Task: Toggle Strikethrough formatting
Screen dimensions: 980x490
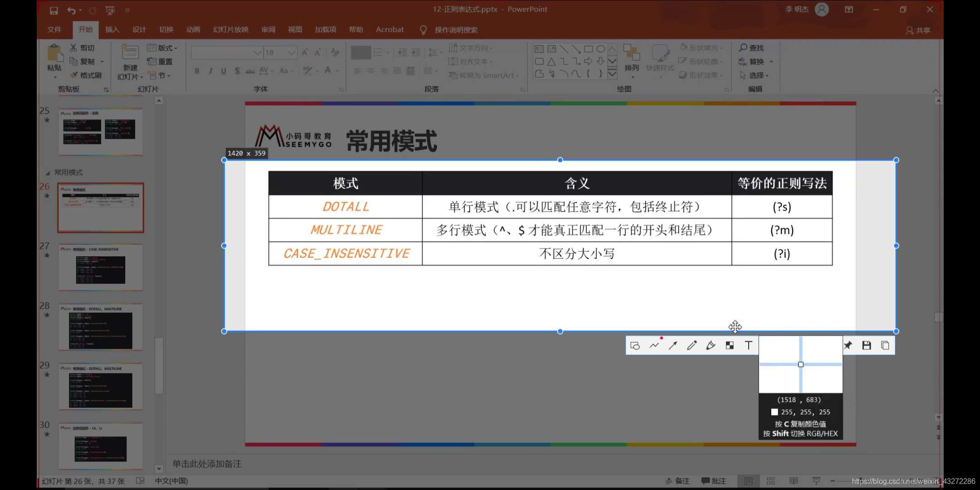Action: click(x=250, y=71)
